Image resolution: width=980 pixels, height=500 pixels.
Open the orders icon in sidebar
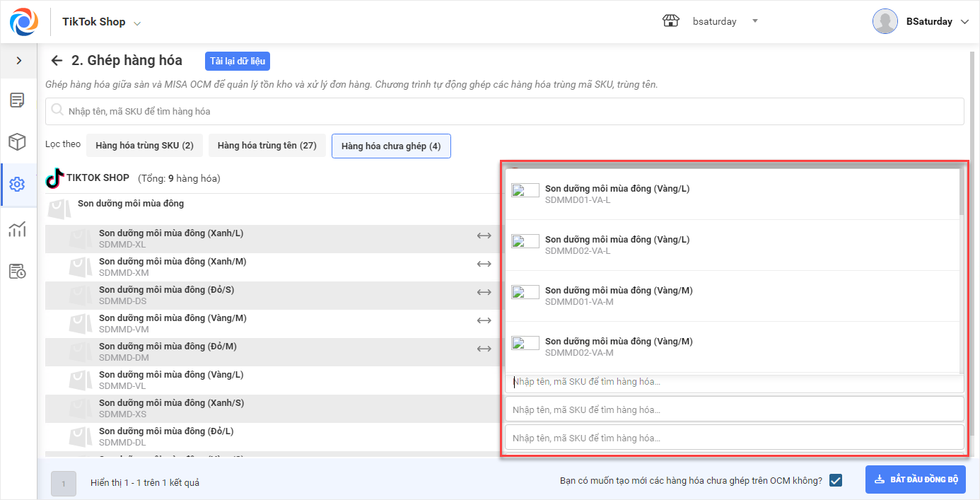click(18, 100)
